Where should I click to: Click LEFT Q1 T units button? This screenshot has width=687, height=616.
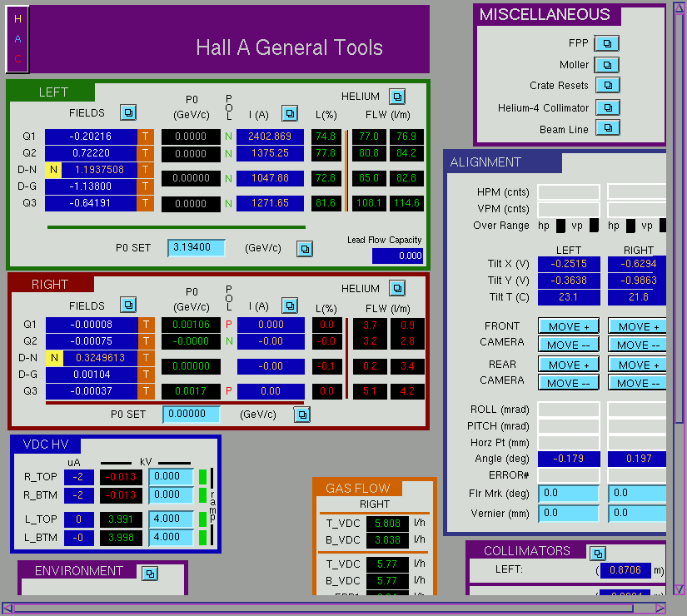(146, 137)
